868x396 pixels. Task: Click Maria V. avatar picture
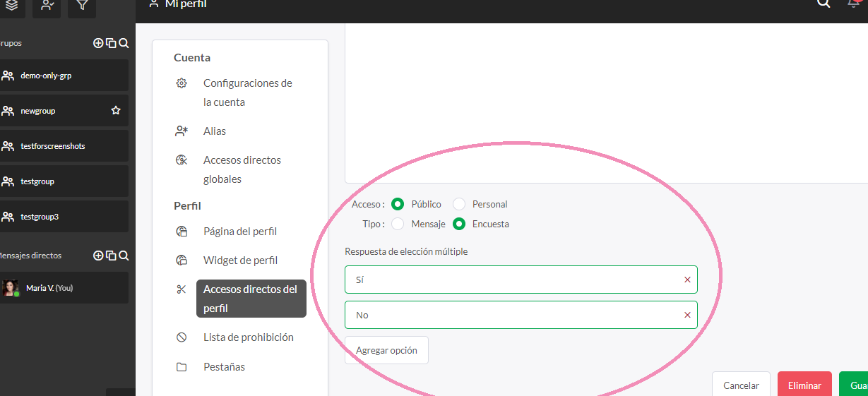(11, 288)
